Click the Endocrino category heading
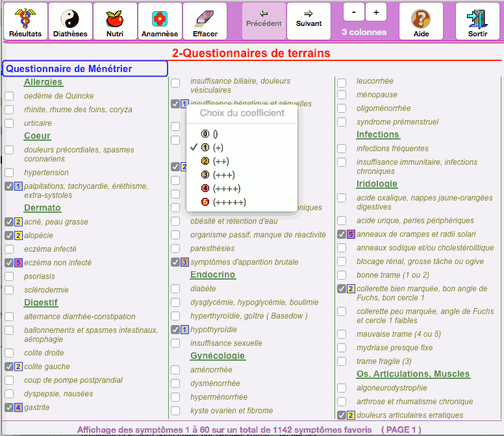This screenshot has height=436, width=504. [x=213, y=275]
